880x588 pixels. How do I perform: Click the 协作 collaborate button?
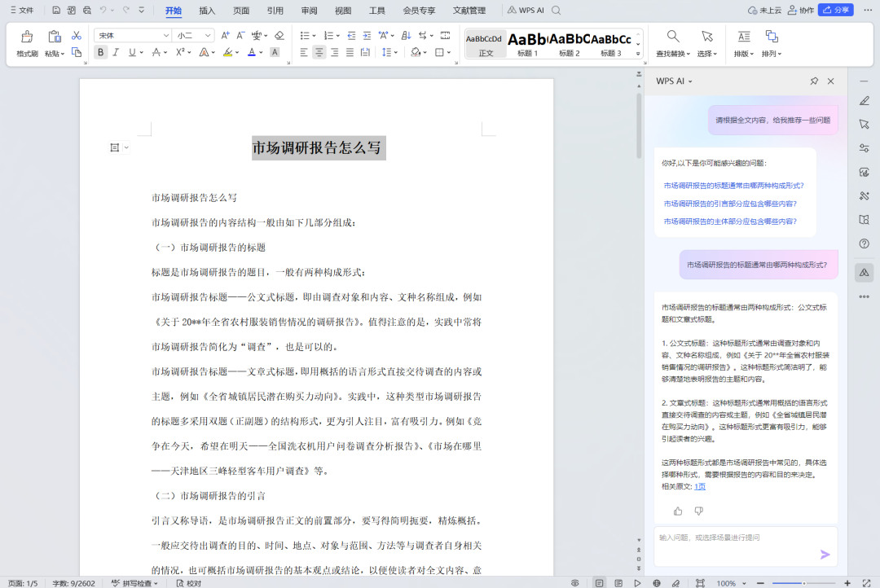pyautogui.click(x=801, y=10)
